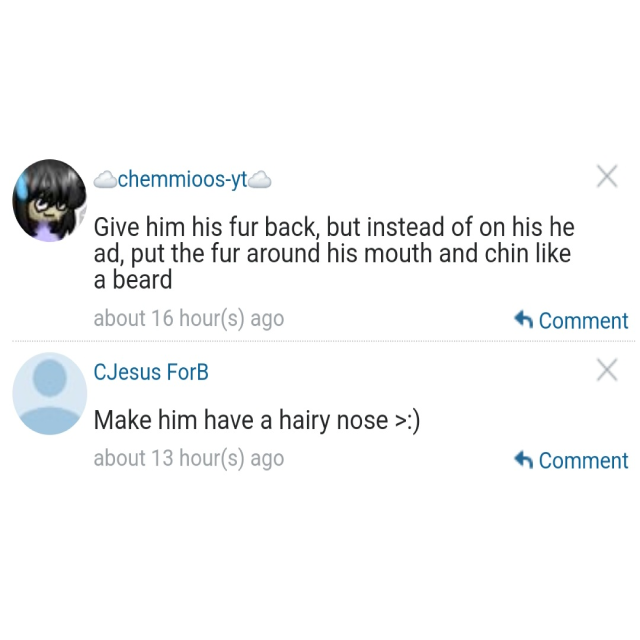Click the '>:)' emoticon in the comment

407,421
